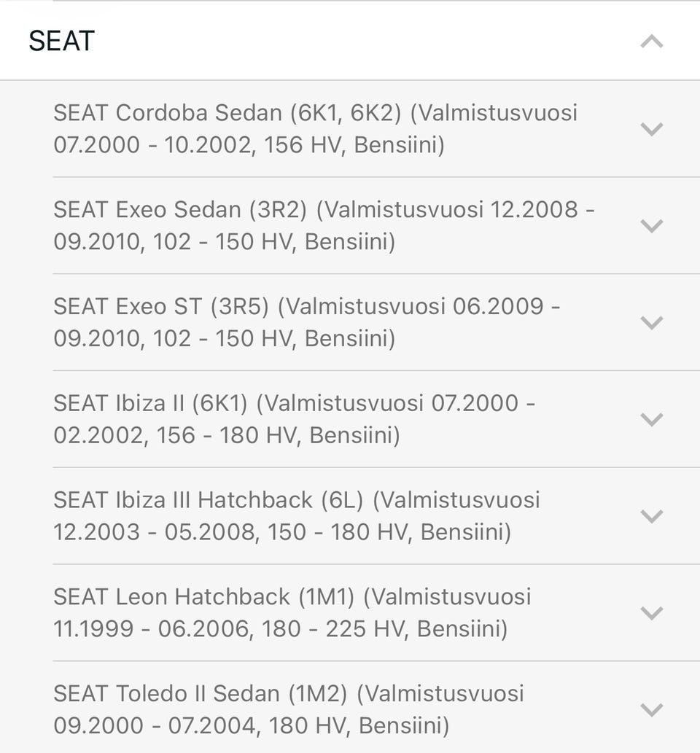Tap the '12.2003 - 05.2008, 150 - 180 HV' line

(233, 532)
